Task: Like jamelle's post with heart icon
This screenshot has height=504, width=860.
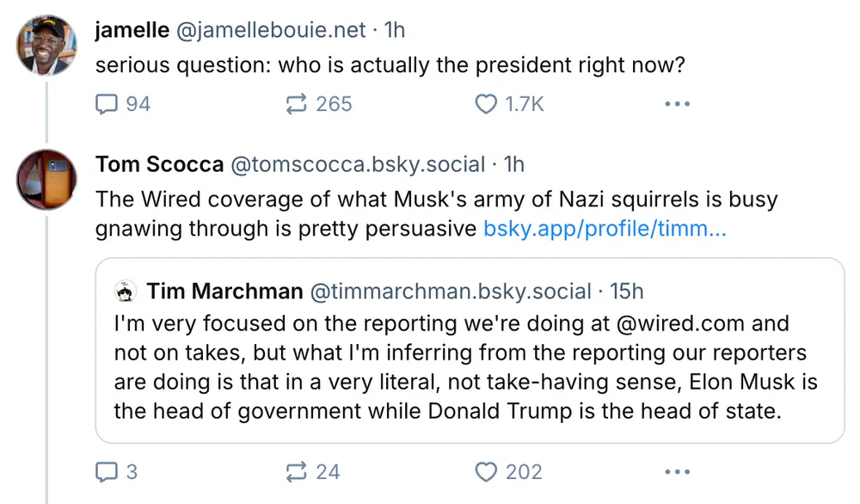Action: point(487,104)
